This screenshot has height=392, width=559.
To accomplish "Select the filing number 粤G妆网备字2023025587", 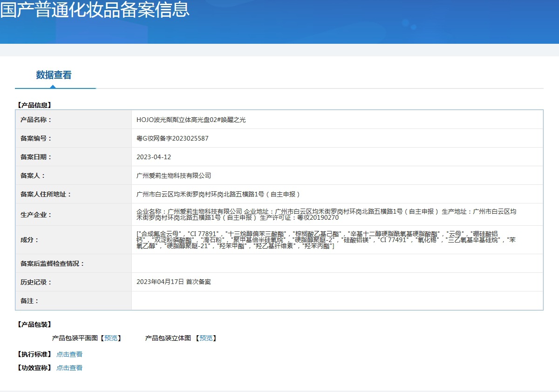I will [x=172, y=138].
